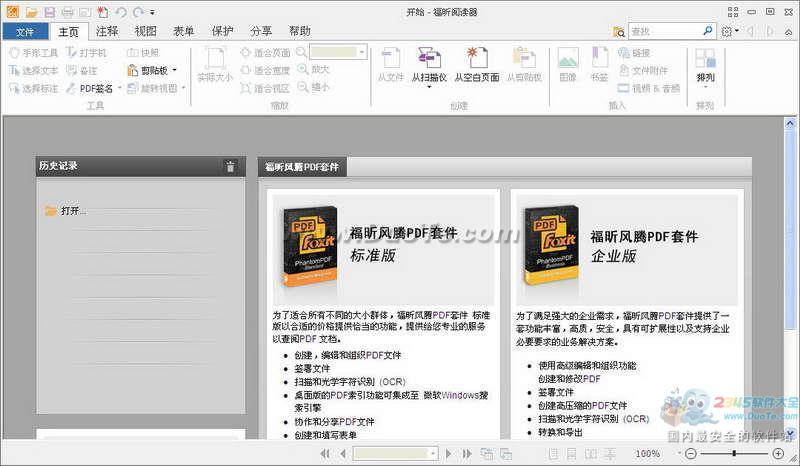Image resolution: width=800 pixels, height=466 pixels.
Task: Open the 排列 arrange dropdown
Action: (x=706, y=68)
